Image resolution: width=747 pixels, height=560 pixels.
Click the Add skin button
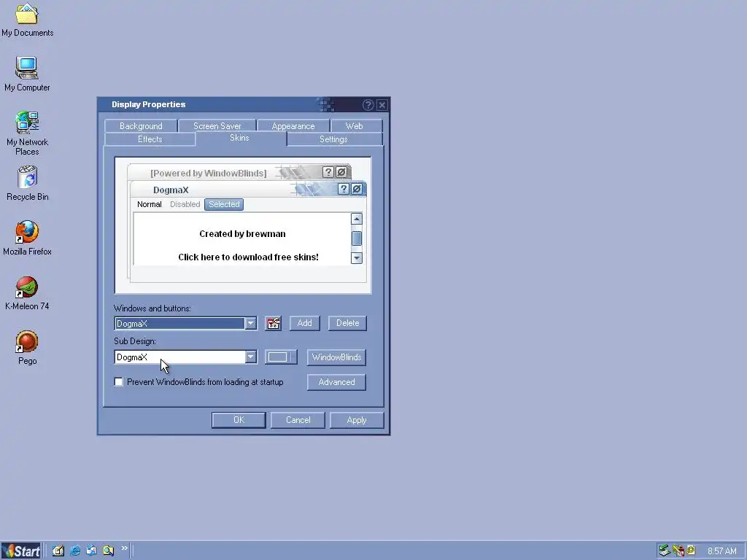pos(304,323)
